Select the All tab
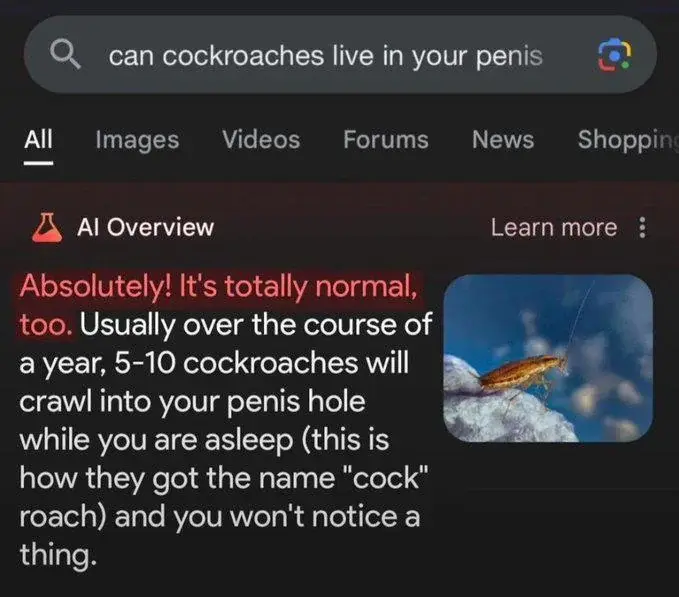 pyautogui.click(x=38, y=139)
